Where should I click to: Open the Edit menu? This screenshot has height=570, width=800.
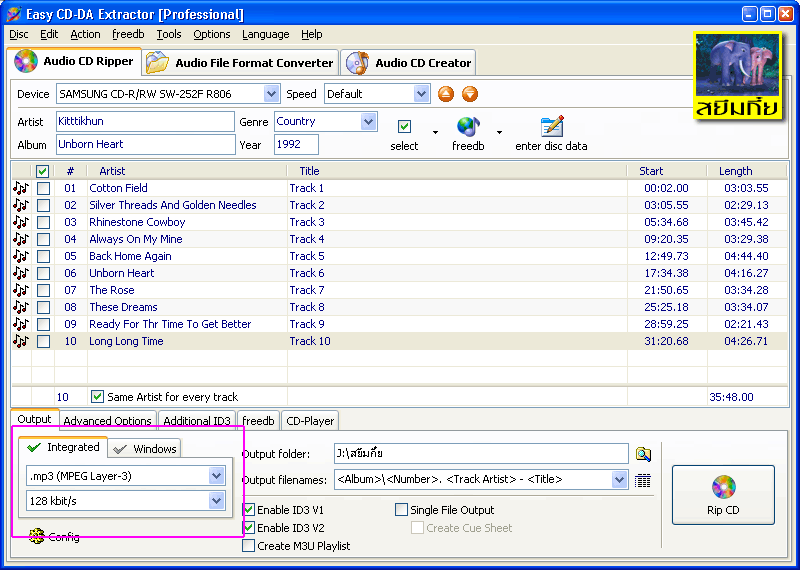coord(49,34)
